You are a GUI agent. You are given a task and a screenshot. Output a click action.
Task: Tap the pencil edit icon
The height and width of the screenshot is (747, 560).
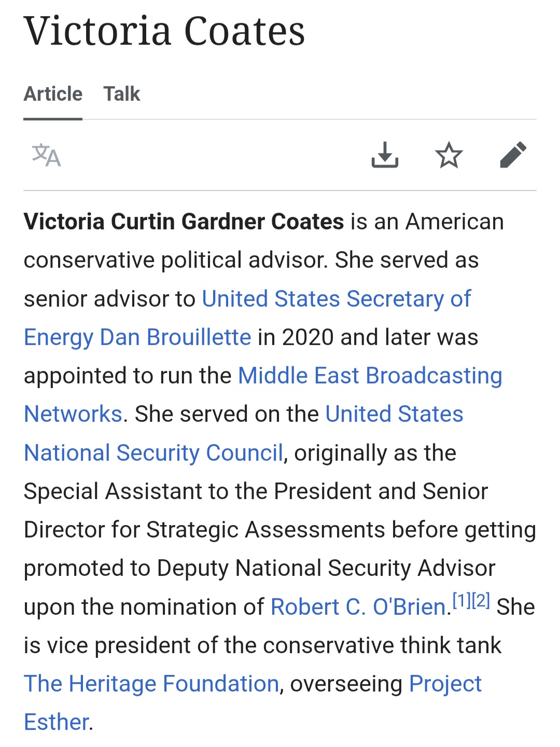coord(513,155)
